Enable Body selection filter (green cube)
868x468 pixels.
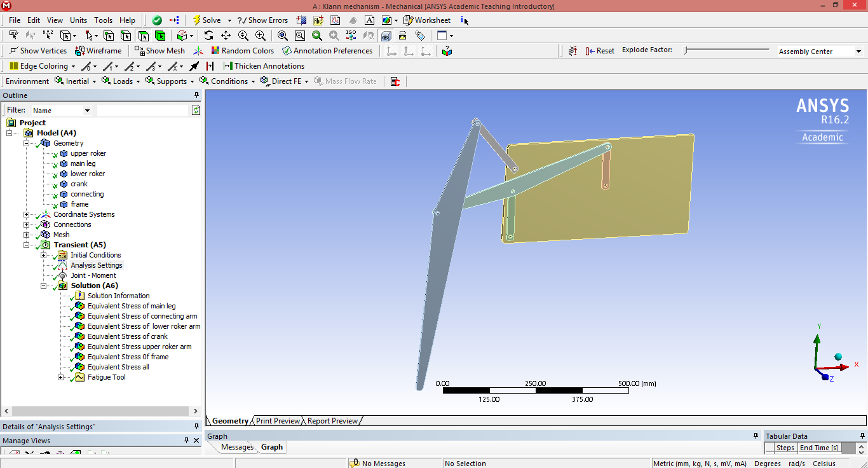click(160, 36)
